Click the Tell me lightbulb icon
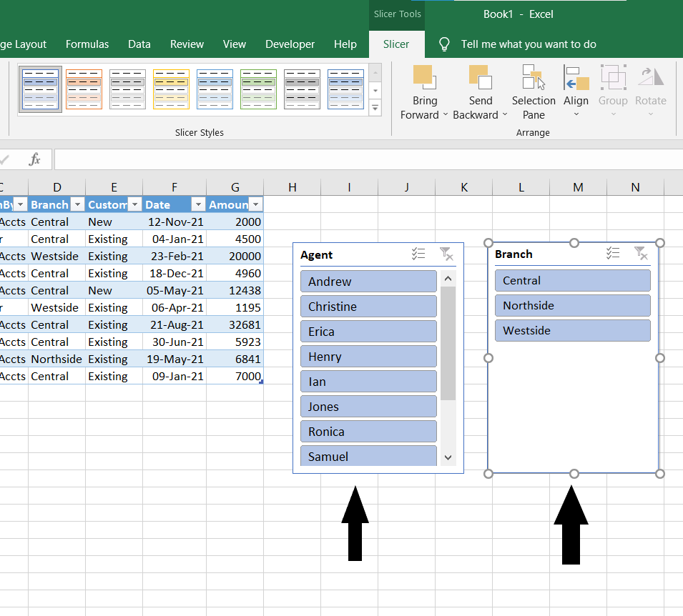Screen dimensions: 683x616 pyautogui.click(x=444, y=44)
